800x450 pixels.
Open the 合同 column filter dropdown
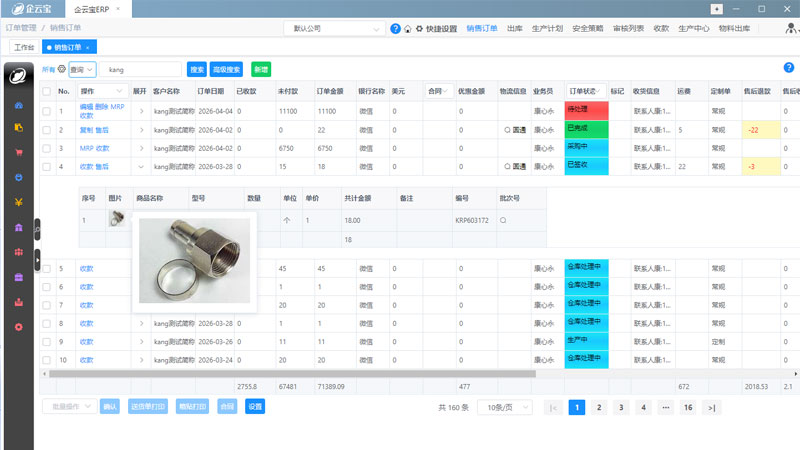(438, 91)
